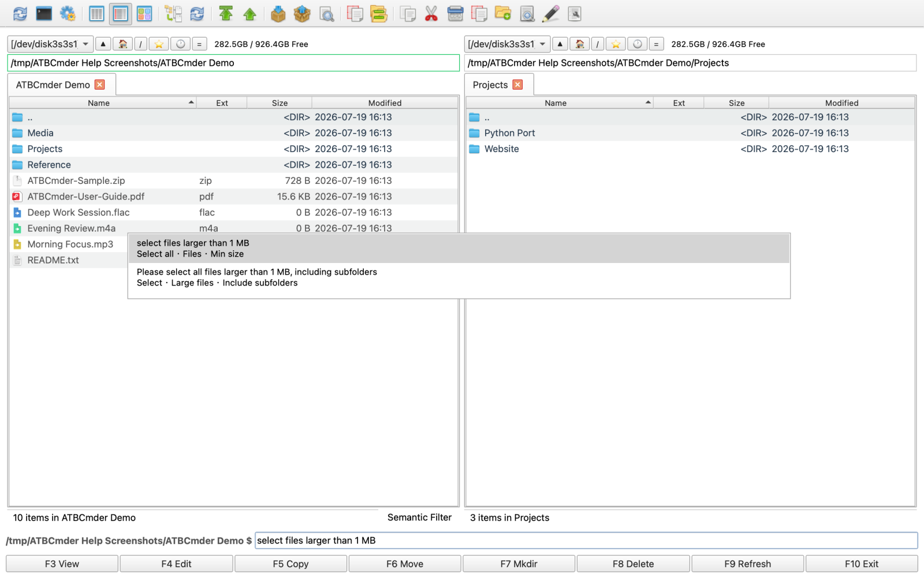Open the terminal icon in the toolbar
This screenshot has height=578, width=924.
click(x=44, y=14)
